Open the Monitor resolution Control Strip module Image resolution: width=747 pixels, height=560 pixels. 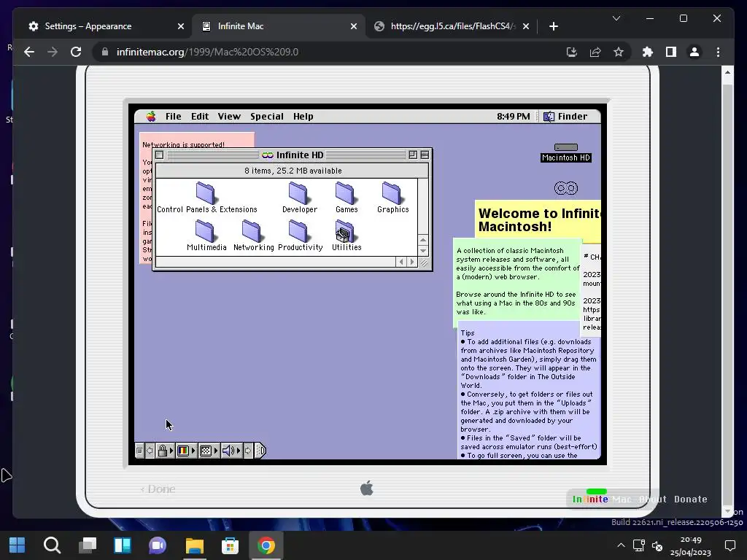[208, 451]
